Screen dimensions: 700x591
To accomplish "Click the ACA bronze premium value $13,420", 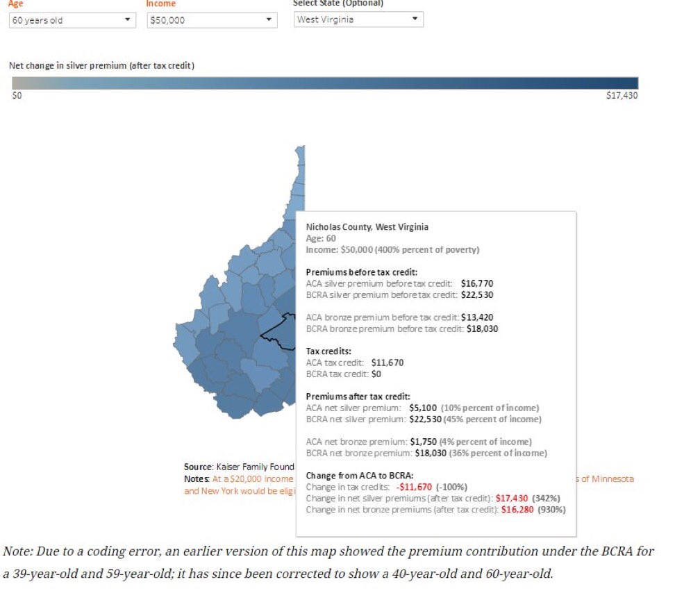I will [x=477, y=317].
